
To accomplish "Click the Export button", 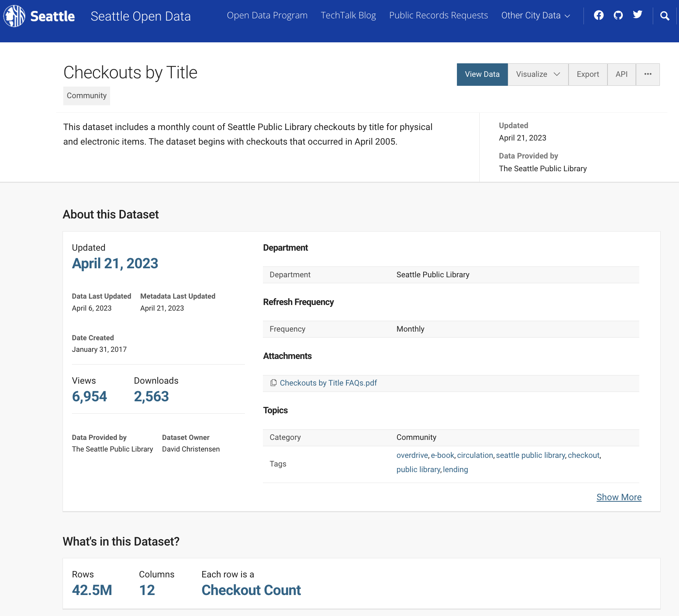I will pos(587,74).
